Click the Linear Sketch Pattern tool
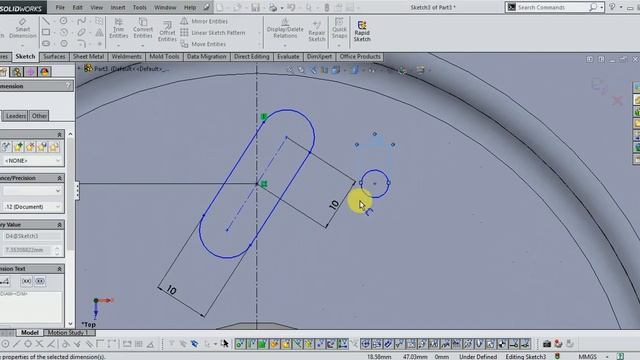 click(213, 33)
